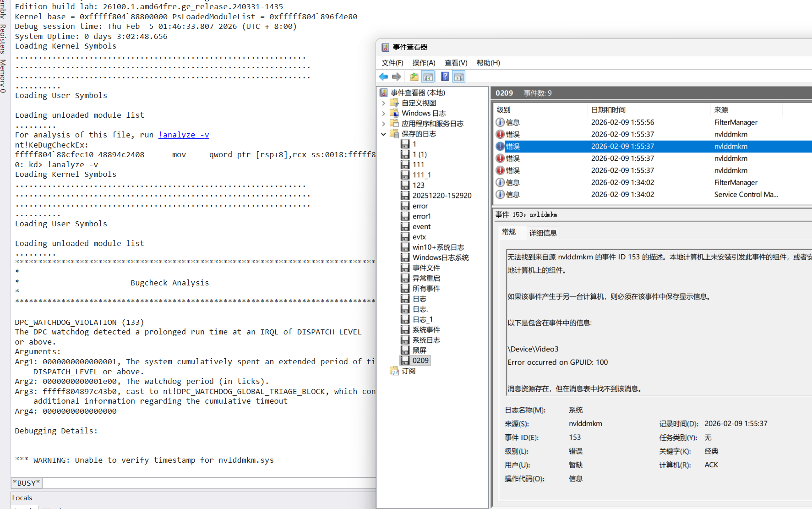Select the 订阅 node
The width and height of the screenshot is (812, 509).
[x=408, y=371]
